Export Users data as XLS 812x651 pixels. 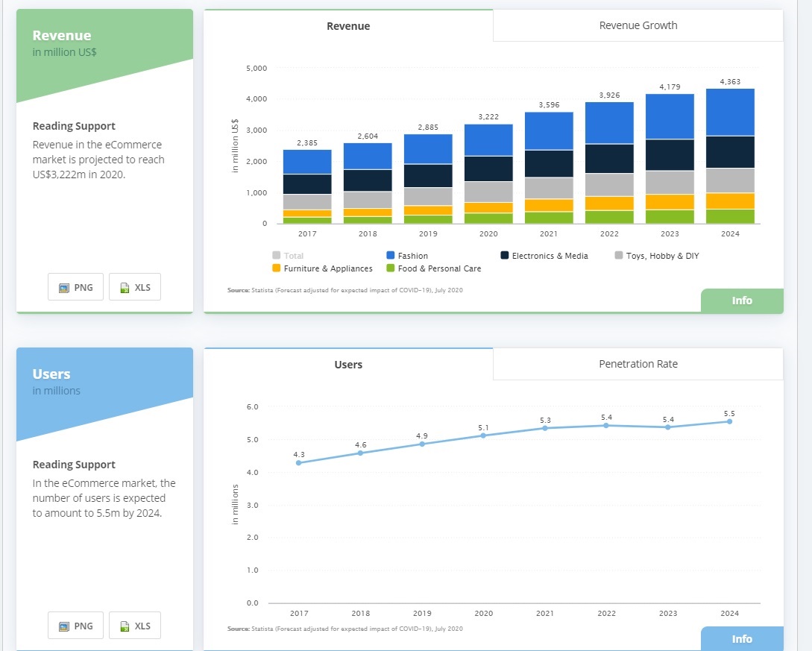coord(135,626)
